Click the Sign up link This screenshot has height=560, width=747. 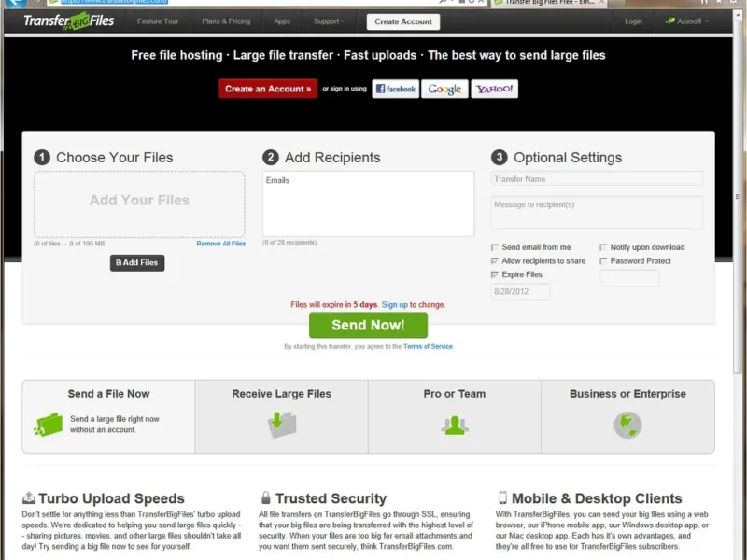pos(394,305)
